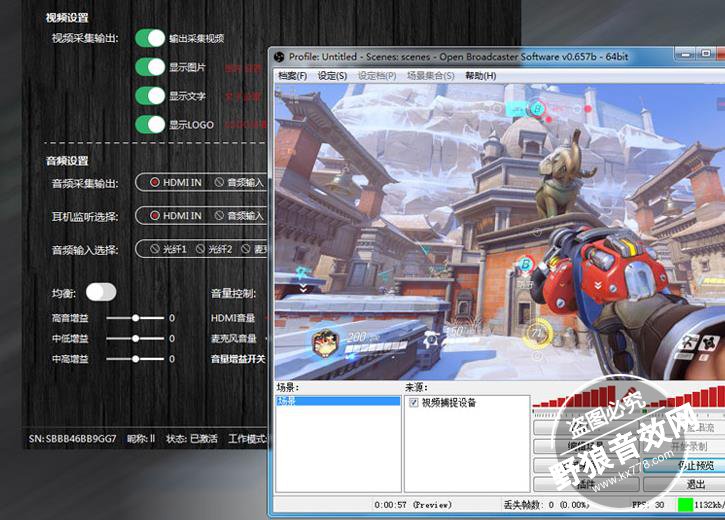This screenshot has width=725, height=520.
Task: Choose 光纤2 in 音频输入选择
Action: (x=214, y=249)
